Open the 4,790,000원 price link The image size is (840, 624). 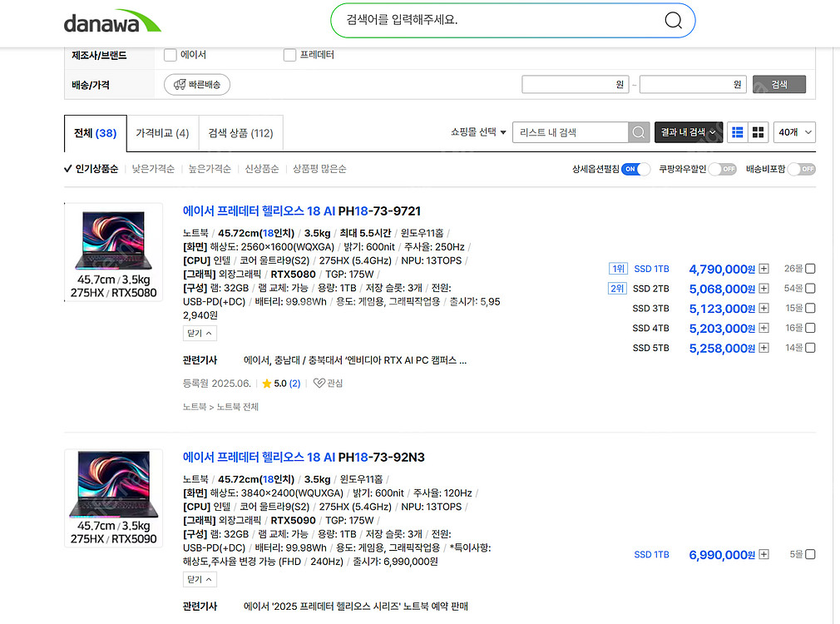tap(722, 269)
